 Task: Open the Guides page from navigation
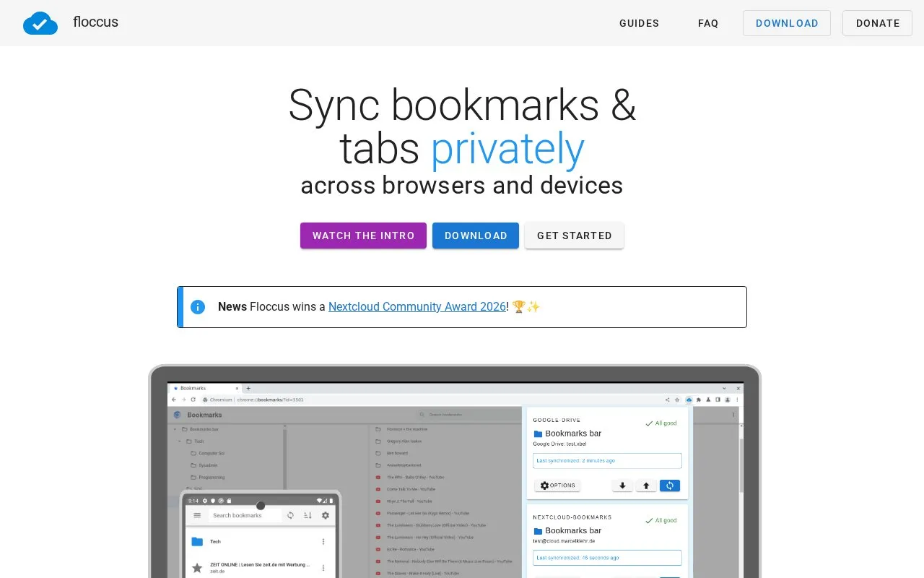click(x=639, y=23)
